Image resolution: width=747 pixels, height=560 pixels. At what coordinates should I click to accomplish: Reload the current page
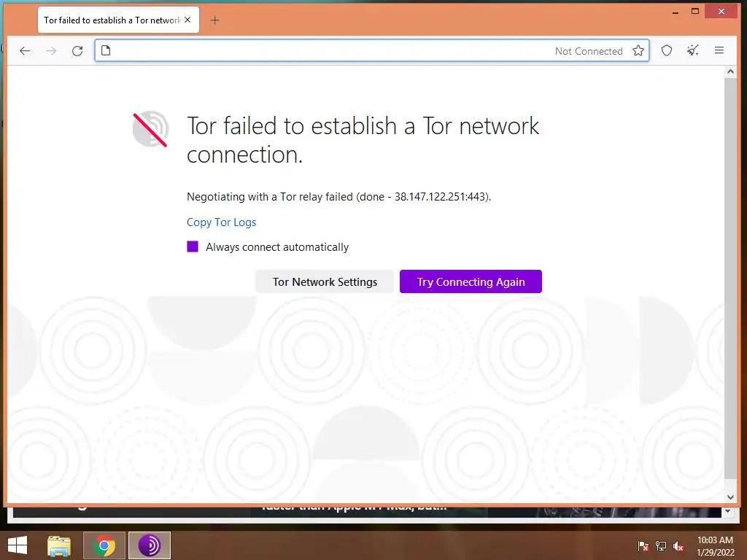coord(77,50)
